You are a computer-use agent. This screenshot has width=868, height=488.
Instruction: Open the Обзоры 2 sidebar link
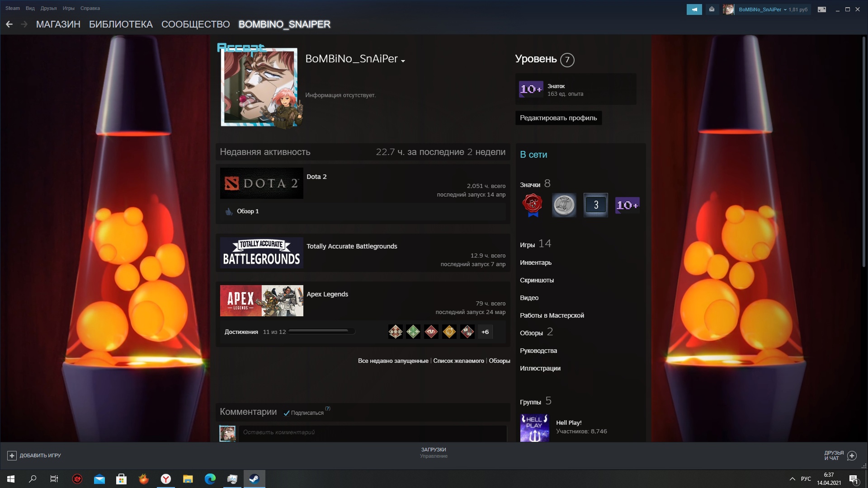(x=536, y=332)
